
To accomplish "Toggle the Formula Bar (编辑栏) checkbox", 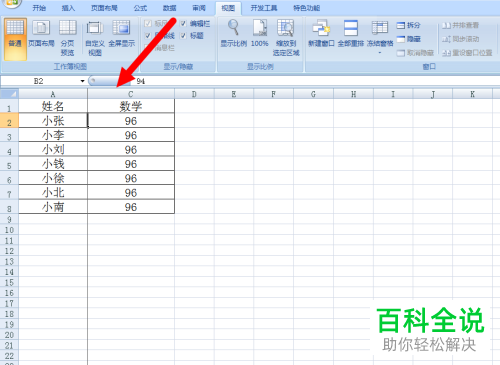I will [x=183, y=23].
